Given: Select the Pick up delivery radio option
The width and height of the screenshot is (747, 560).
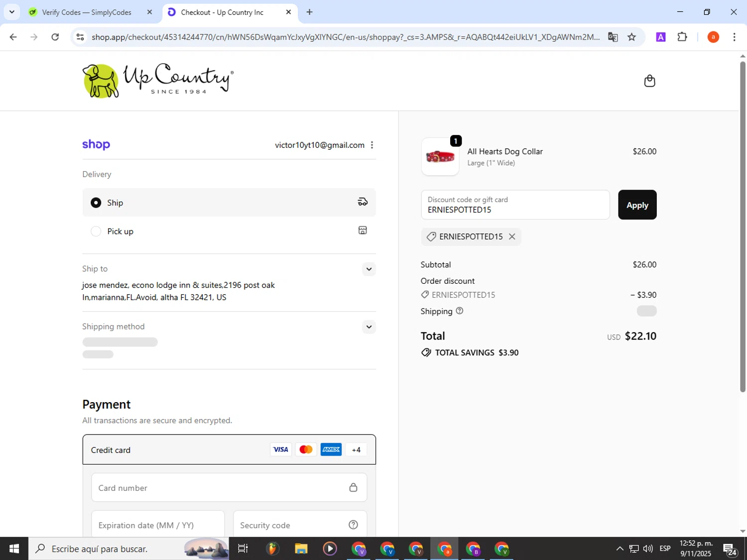Looking at the screenshot, I should pos(96,231).
